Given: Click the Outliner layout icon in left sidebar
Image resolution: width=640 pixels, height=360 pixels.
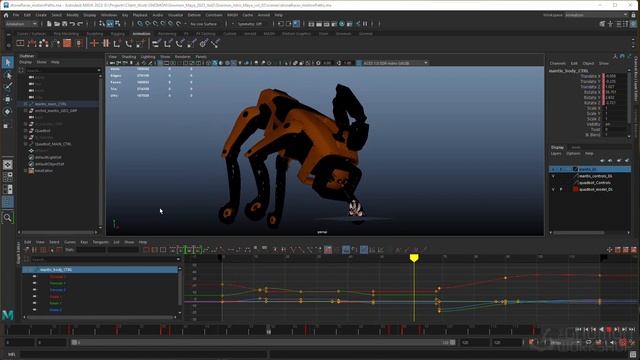Looking at the screenshot, I should pyautogui.click(x=8, y=202).
